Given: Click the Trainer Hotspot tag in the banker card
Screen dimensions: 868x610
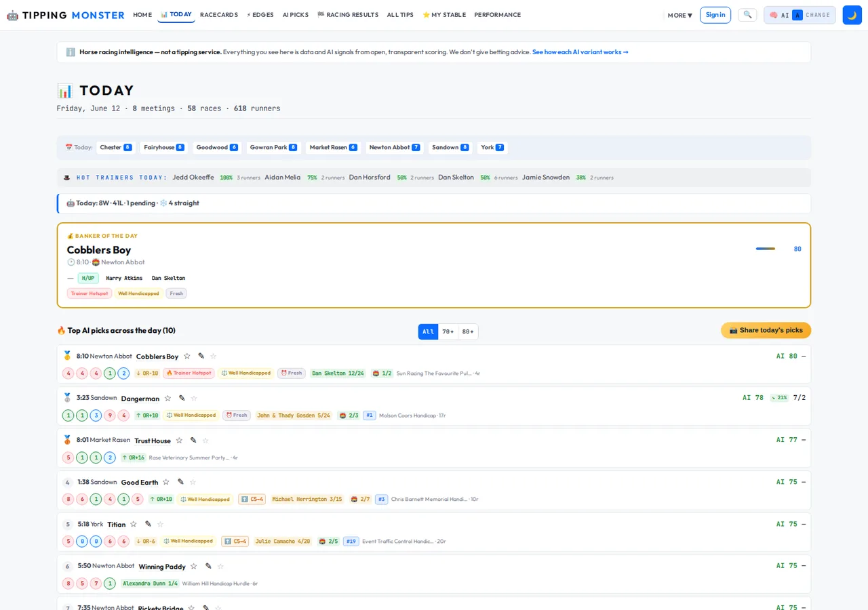Looking at the screenshot, I should pos(90,293).
